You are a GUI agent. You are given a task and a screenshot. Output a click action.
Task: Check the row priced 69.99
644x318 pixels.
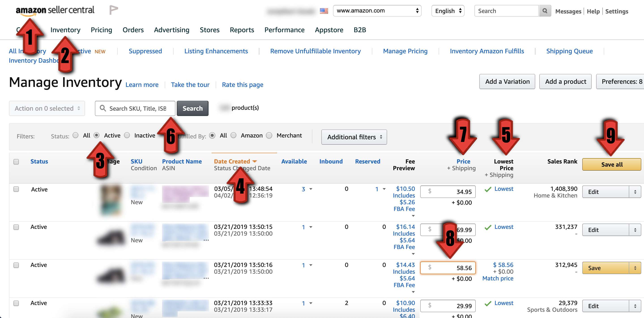[x=16, y=227]
